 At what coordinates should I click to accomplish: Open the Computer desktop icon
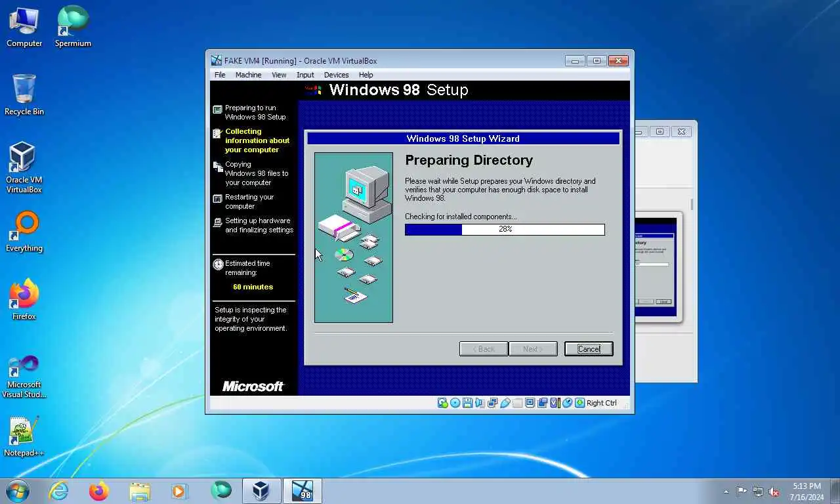(24, 28)
